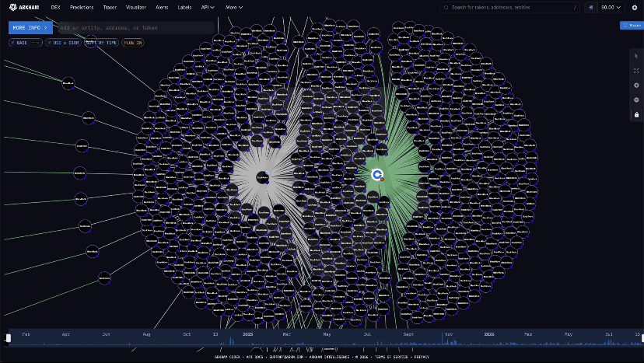644x363 pixels.
Task: Click the support email footer link
Action: click(x=286, y=358)
